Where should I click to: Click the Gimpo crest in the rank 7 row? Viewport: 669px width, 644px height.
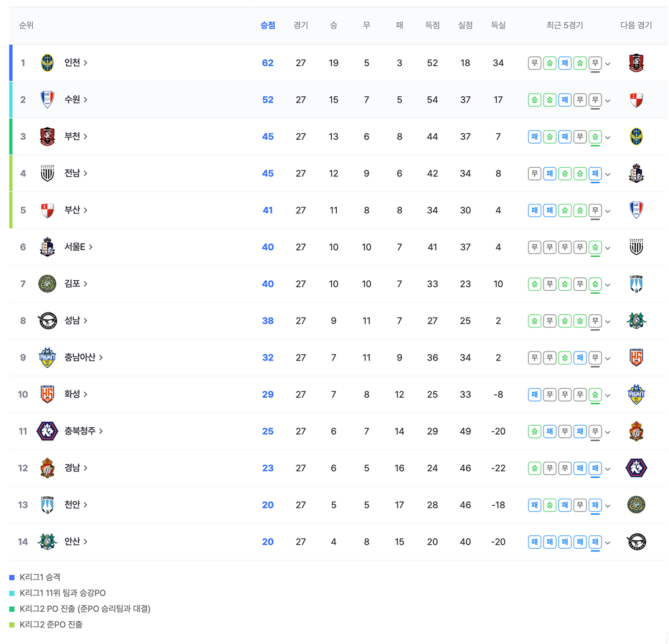(47, 284)
